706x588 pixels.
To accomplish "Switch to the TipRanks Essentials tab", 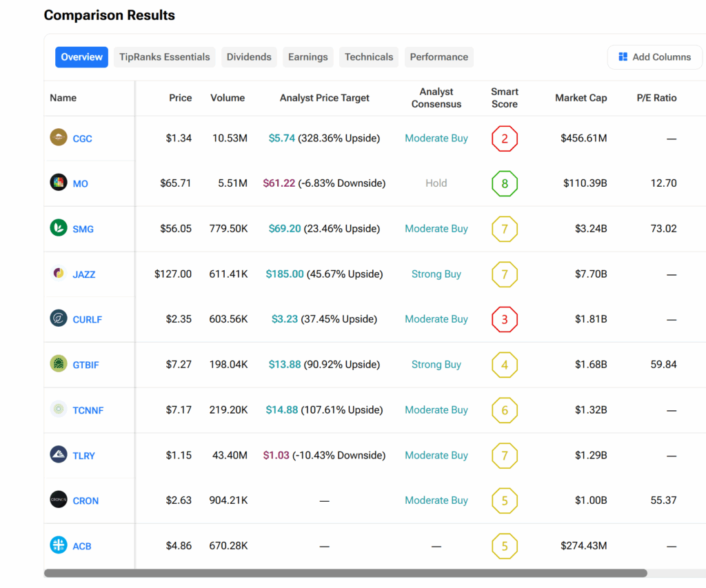I will 164,57.
